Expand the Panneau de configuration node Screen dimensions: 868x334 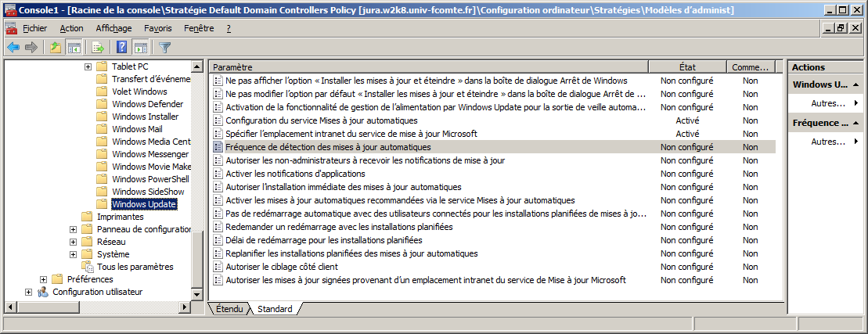[x=74, y=229]
